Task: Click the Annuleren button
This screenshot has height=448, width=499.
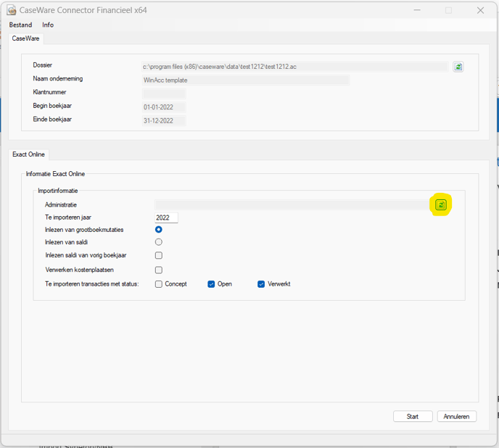Action: pyautogui.click(x=457, y=417)
